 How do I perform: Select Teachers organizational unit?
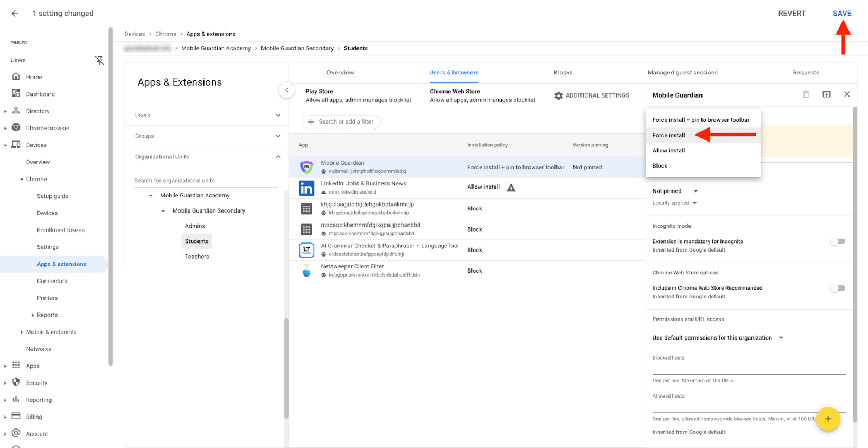click(x=197, y=257)
